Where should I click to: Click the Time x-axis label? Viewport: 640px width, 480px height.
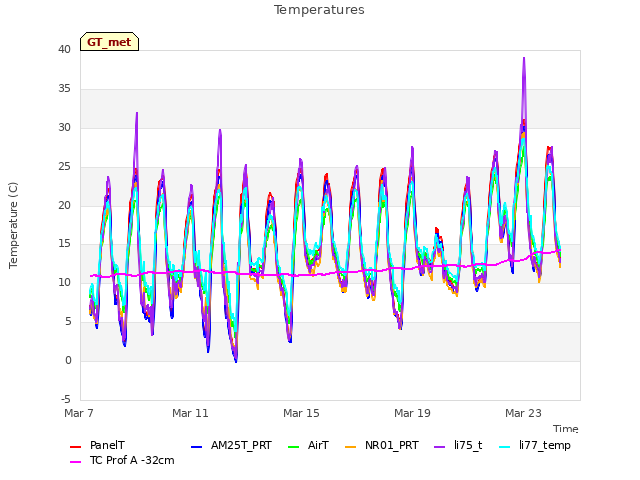566,429
